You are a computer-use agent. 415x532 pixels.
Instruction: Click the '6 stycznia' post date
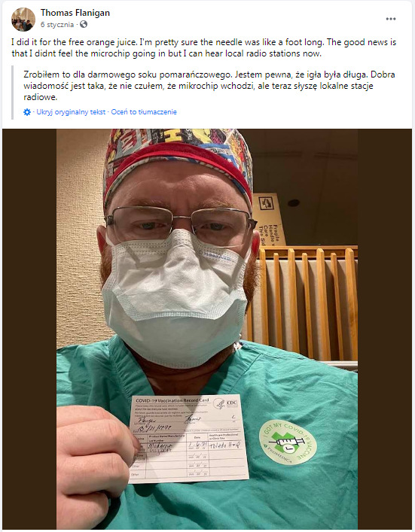57,25
